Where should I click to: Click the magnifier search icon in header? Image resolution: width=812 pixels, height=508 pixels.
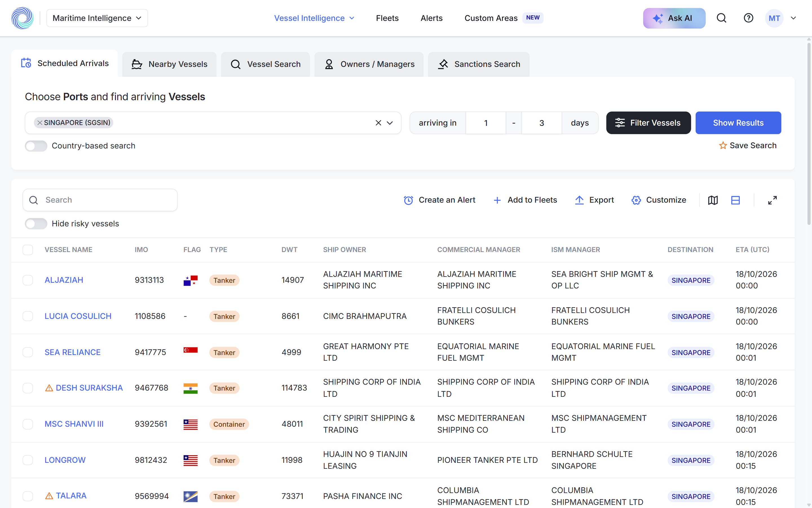pyautogui.click(x=721, y=18)
